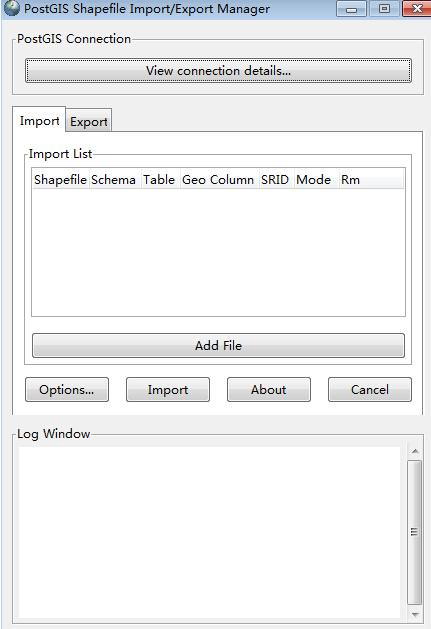Open the Options dialog
Screen dimensions: 431x629
click(x=67, y=390)
